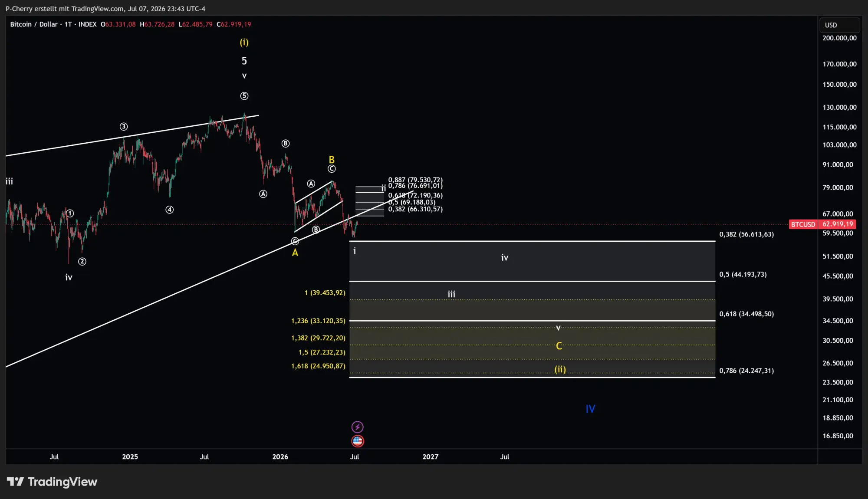
Task: Select the wave 5 label below (i)
Action: pyautogui.click(x=244, y=61)
